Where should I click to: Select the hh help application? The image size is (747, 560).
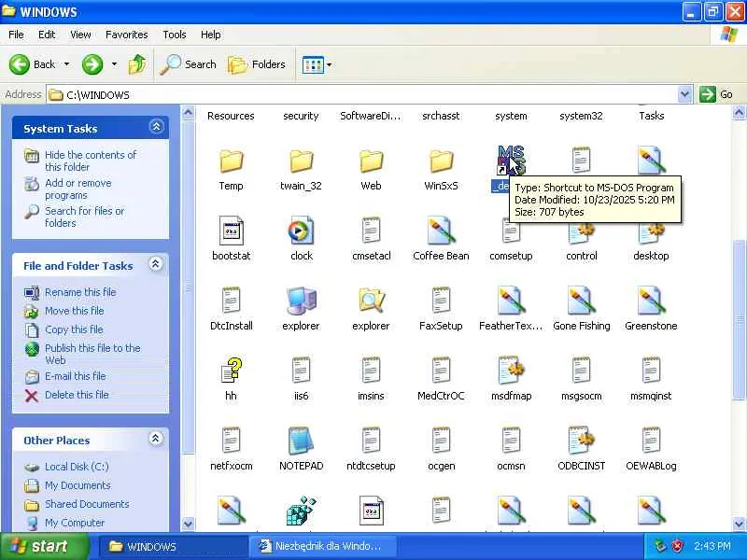[x=231, y=371]
